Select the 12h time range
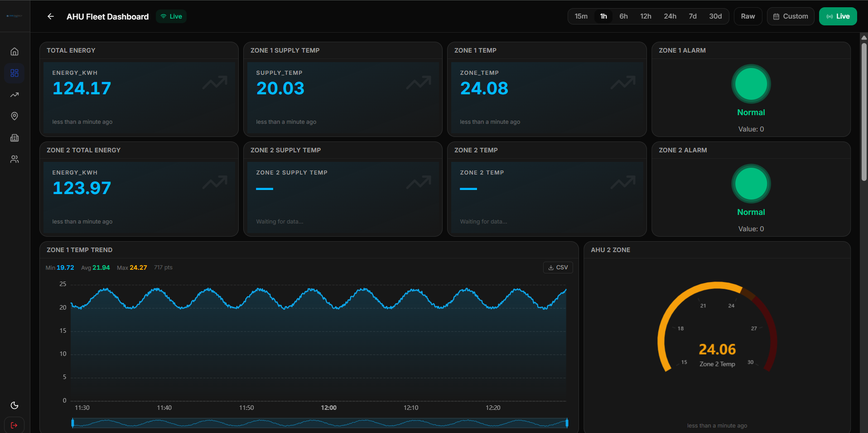Viewport: 868px width, 433px height. (x=646, y=16)
